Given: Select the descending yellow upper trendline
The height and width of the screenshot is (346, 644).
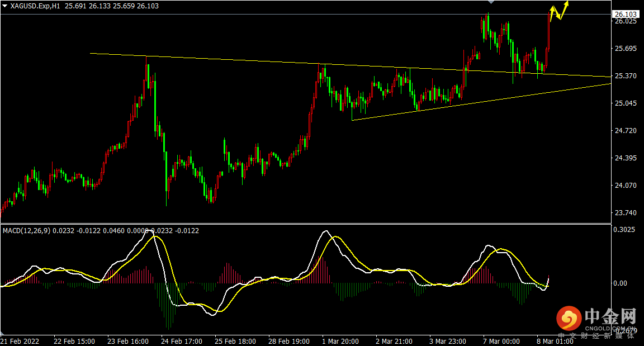Looking at the screenshot, I should (x=351, y=65).
